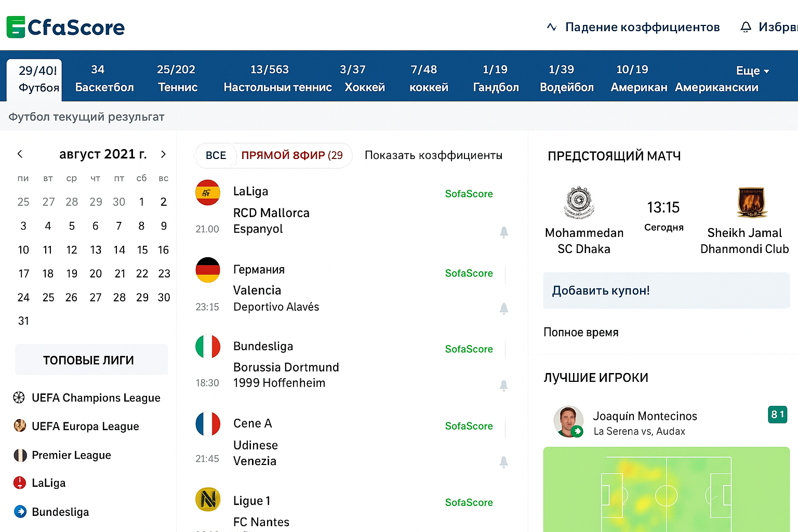The height and width of the screenshot is (532, 798).
Task: Go to next month in calendar
Action: [163, 154]
